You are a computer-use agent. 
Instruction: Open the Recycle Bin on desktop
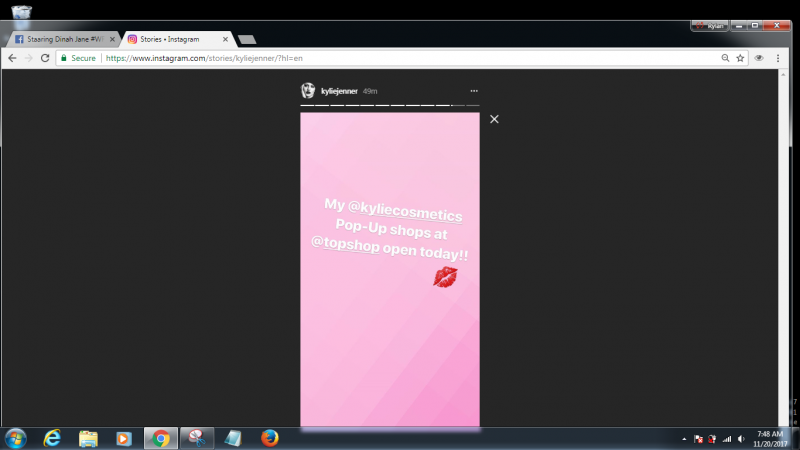[x=21, y=12]
